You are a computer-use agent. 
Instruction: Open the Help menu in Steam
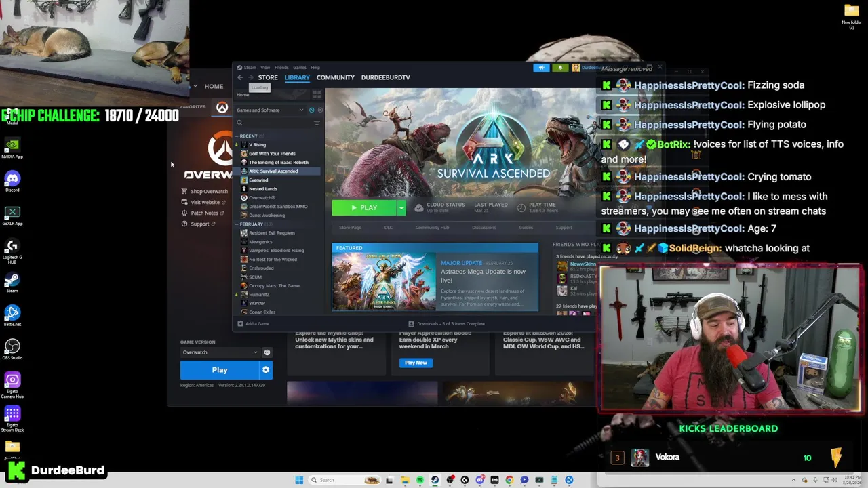pos(315,68)
